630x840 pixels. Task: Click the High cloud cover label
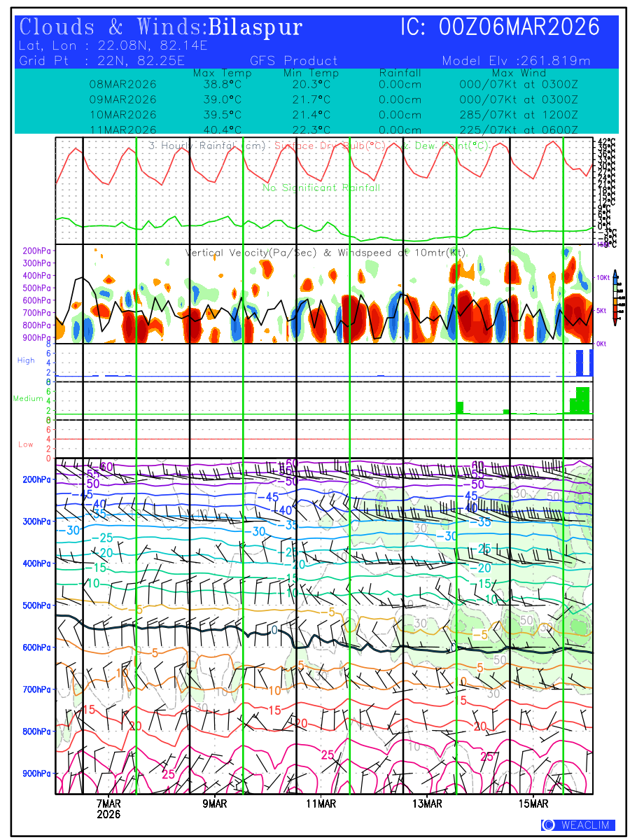pyautogui.click(x=26, y=360)
